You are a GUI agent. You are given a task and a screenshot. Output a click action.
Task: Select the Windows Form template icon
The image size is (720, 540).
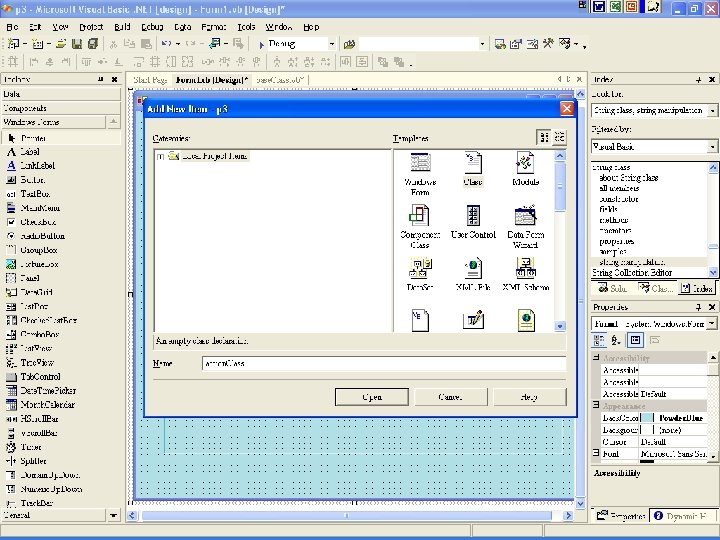tap(420, 163)
